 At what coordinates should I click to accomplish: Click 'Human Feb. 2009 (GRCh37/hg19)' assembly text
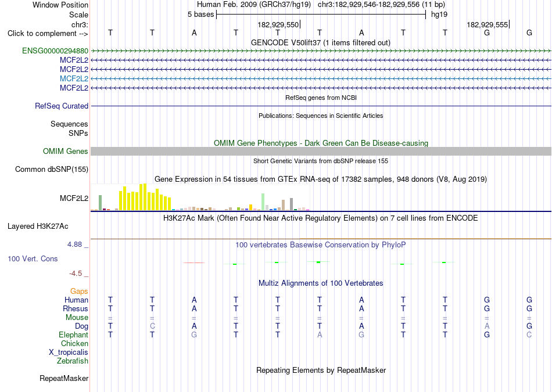point(253,5)
